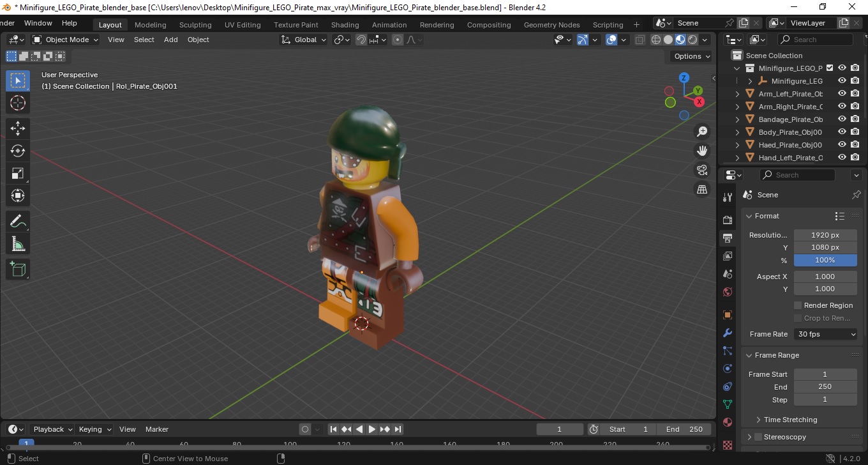
Task: Switch to rendered viewport shading
Action: (x=692, y=40)
